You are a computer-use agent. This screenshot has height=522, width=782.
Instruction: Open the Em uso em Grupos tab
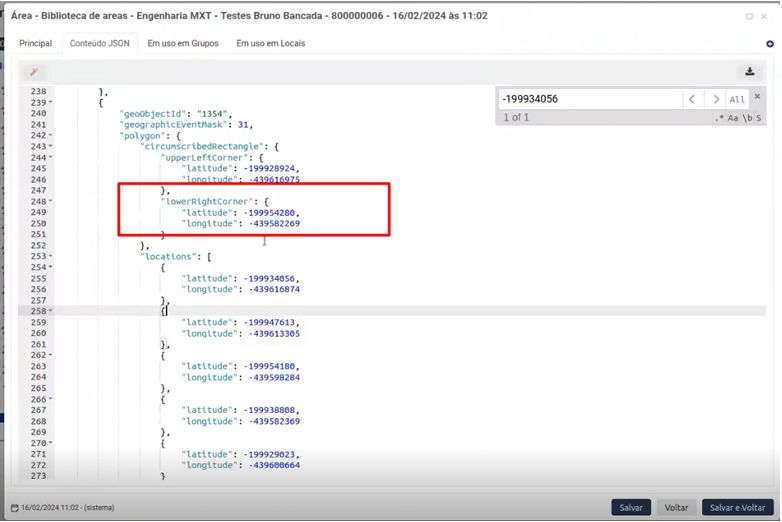point(183,44)
